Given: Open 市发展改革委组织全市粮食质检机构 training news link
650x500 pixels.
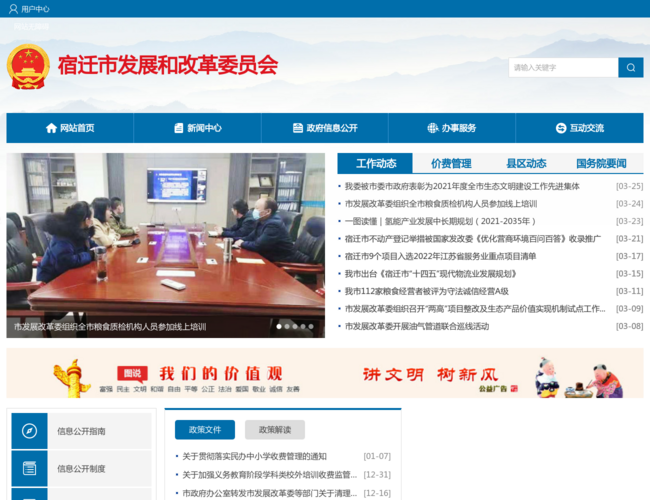Looking at the screenshot, I should (441, 204).
